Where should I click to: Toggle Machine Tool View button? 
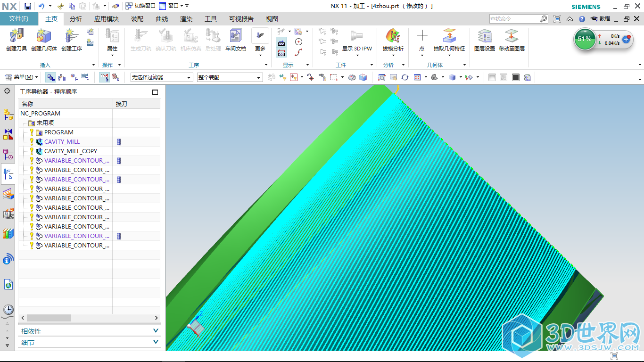coord(62,77)
